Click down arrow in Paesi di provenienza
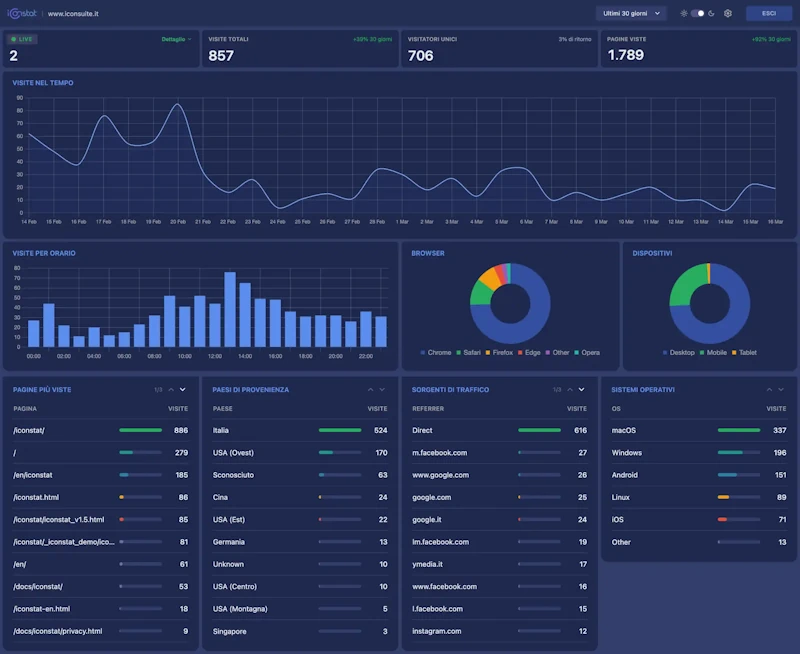The height and width of the screenshot is (654, 800). pyautogui.click(x=382, y=389)
